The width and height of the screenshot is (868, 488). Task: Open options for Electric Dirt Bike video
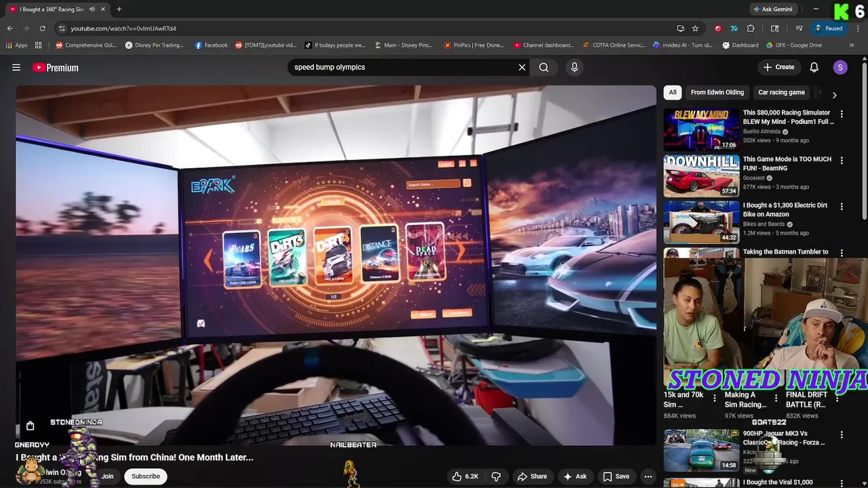point(842,207)
